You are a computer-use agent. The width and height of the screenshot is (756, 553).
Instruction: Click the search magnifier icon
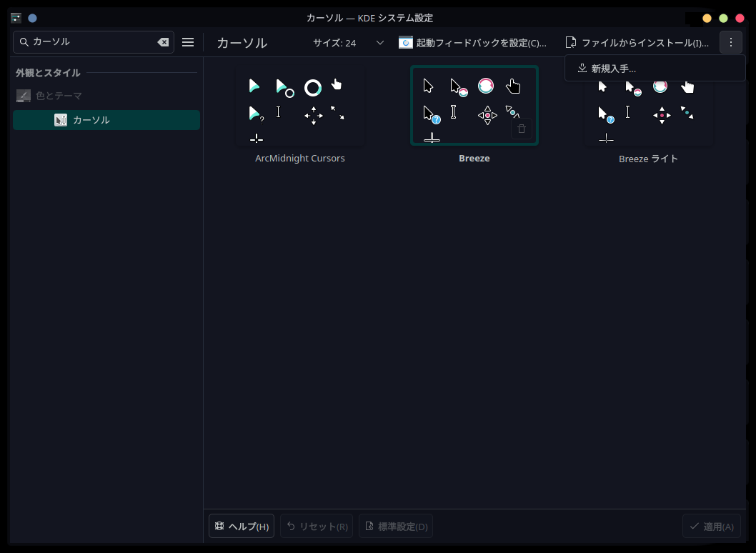pos(24,42)
